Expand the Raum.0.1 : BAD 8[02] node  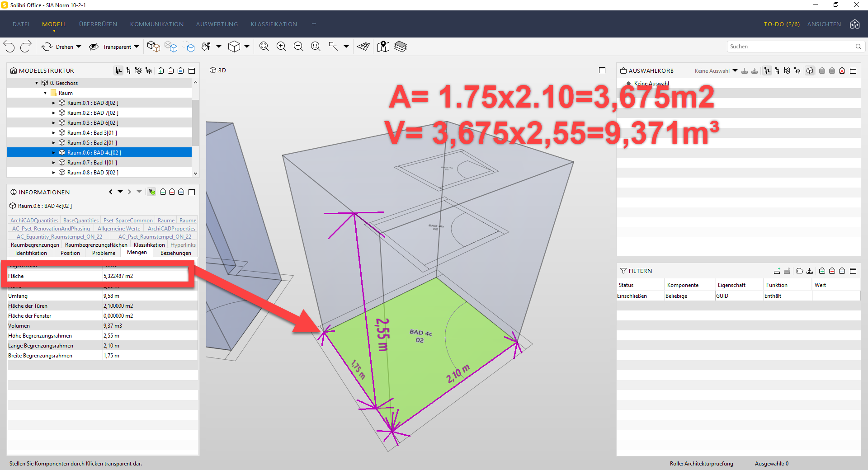[x=54, y=103]
